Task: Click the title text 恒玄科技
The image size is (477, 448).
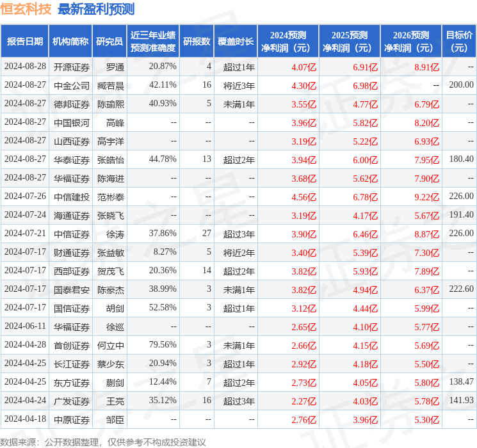Action: point(26,9)
